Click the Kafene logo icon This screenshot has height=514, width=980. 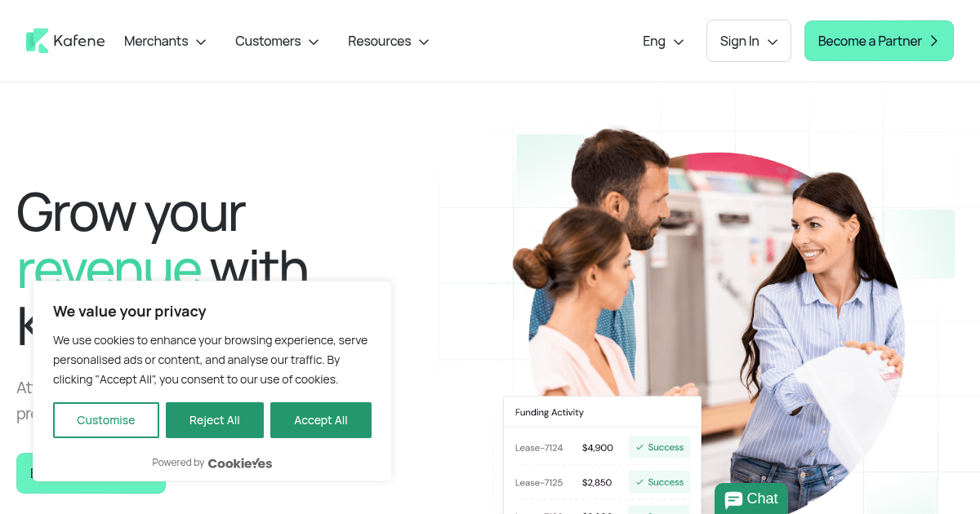coord(38,41)
